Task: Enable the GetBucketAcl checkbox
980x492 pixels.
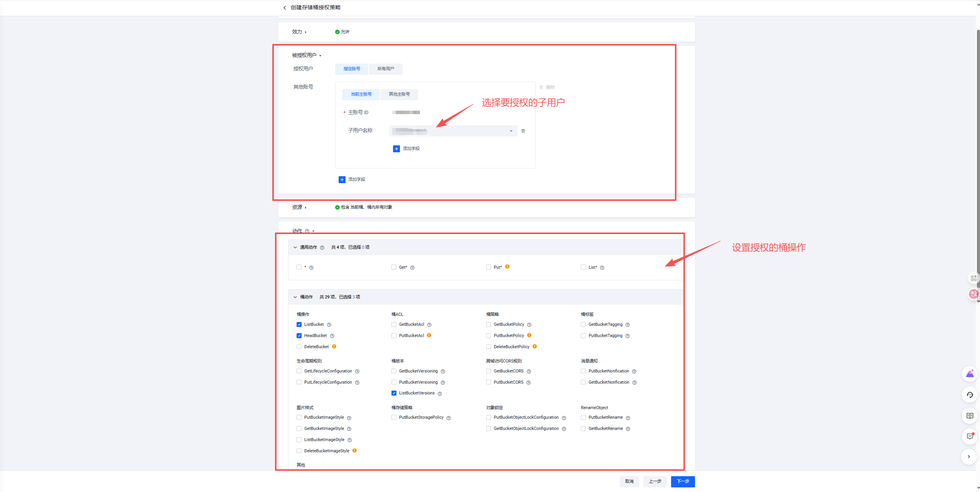Action: pos(394,325)
